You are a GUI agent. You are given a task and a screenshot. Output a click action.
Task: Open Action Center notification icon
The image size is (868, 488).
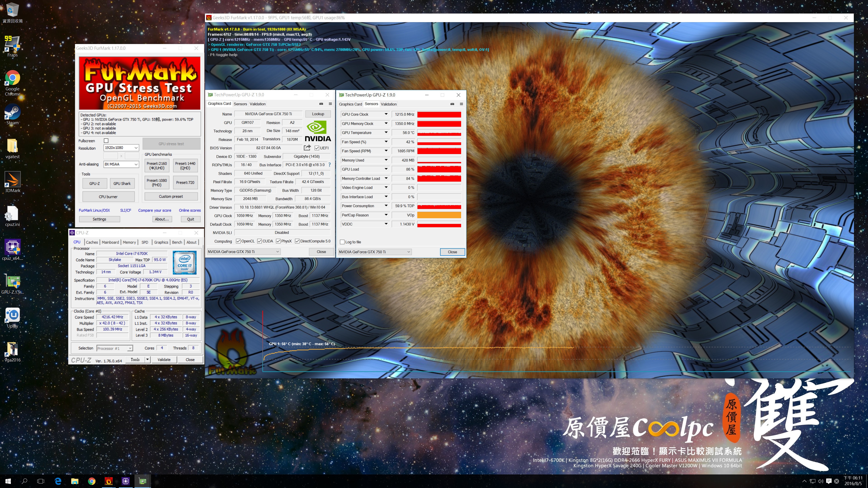coord(829,481)
